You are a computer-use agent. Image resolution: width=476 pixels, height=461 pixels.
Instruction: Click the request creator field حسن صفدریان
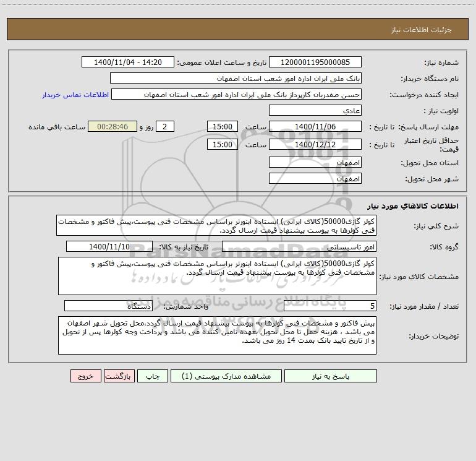point(236,94)
